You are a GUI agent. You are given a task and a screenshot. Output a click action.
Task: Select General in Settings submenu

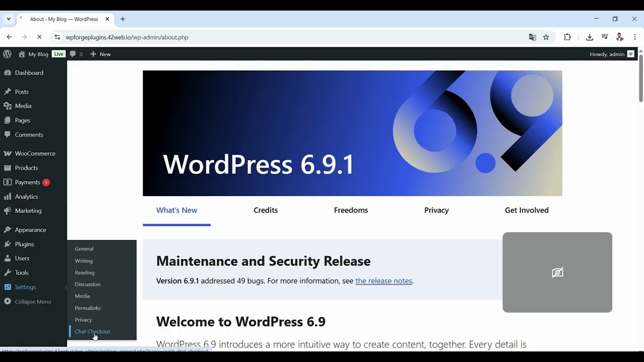pyautogui.click(x=84, y=249)
